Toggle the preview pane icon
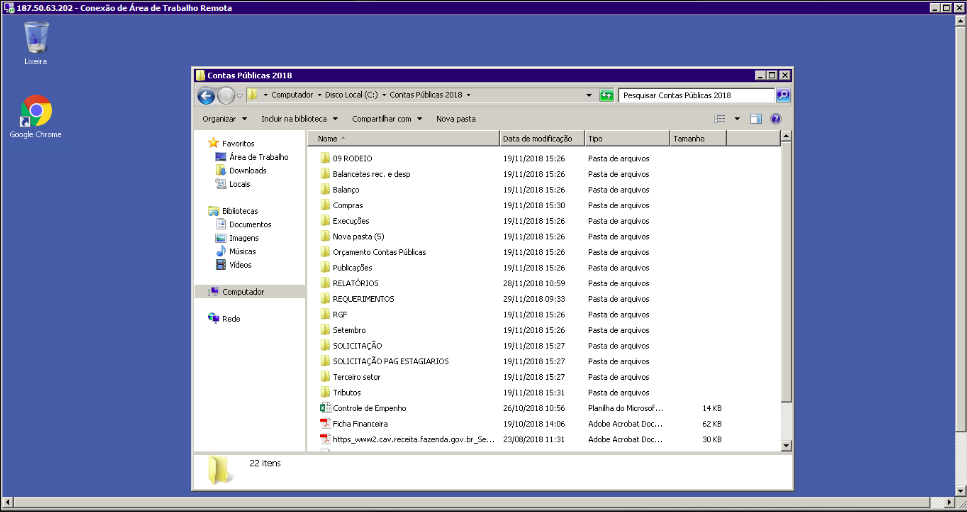Viewport: 967px width, 512px height. [756, 119]
